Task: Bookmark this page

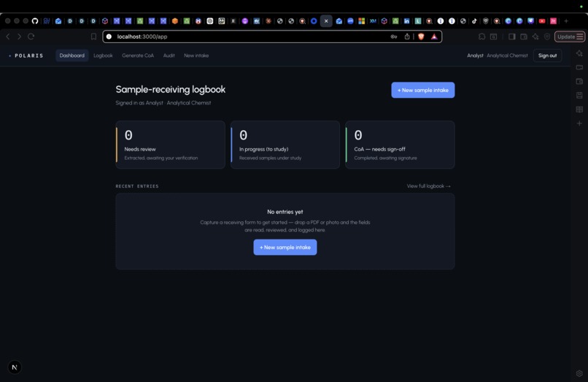Action: coord(94,37)
